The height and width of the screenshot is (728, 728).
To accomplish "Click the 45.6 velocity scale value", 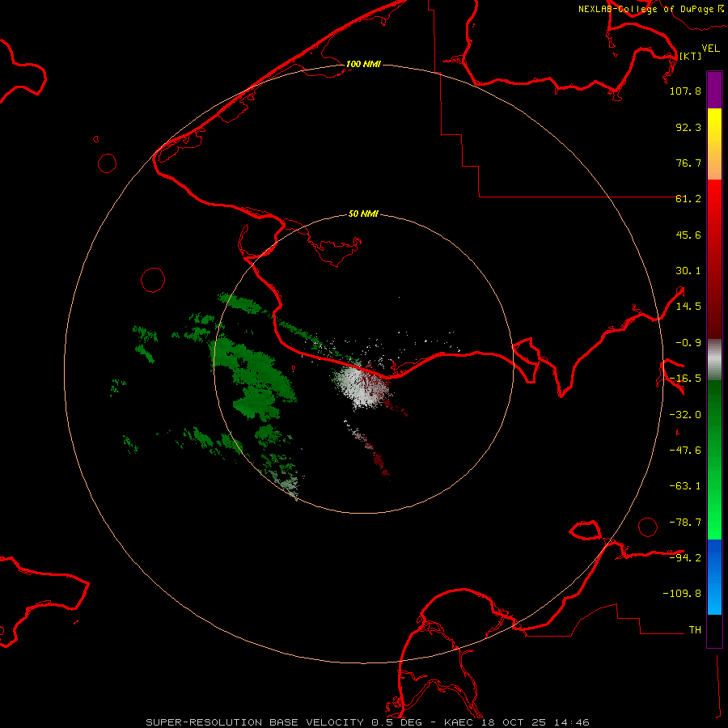I will (688, 235).
